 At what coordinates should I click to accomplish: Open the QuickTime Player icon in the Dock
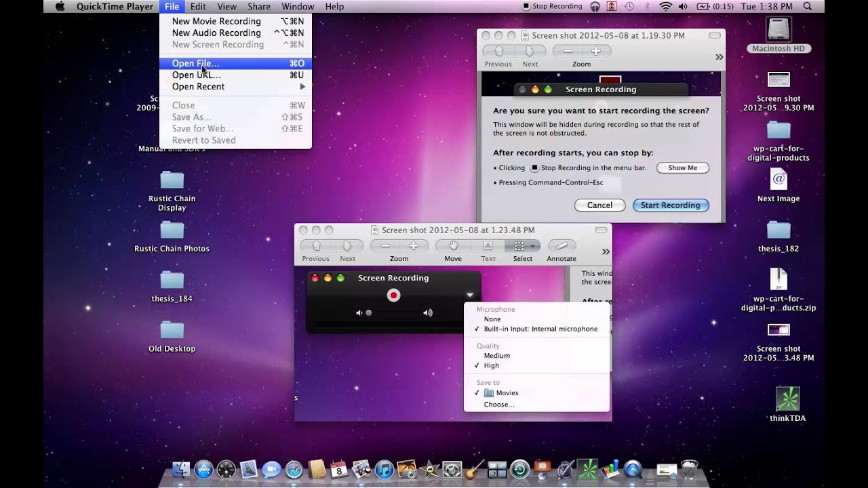point(633,469)
